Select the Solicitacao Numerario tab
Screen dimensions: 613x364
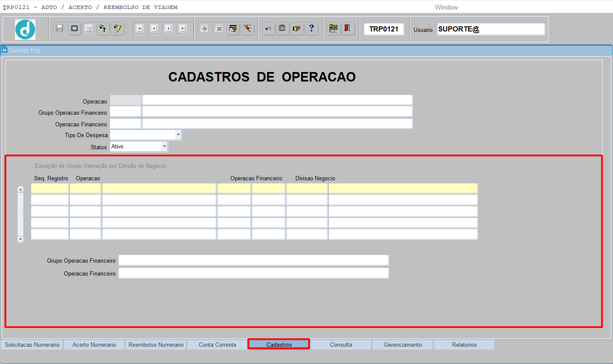[x=32, y=345]
